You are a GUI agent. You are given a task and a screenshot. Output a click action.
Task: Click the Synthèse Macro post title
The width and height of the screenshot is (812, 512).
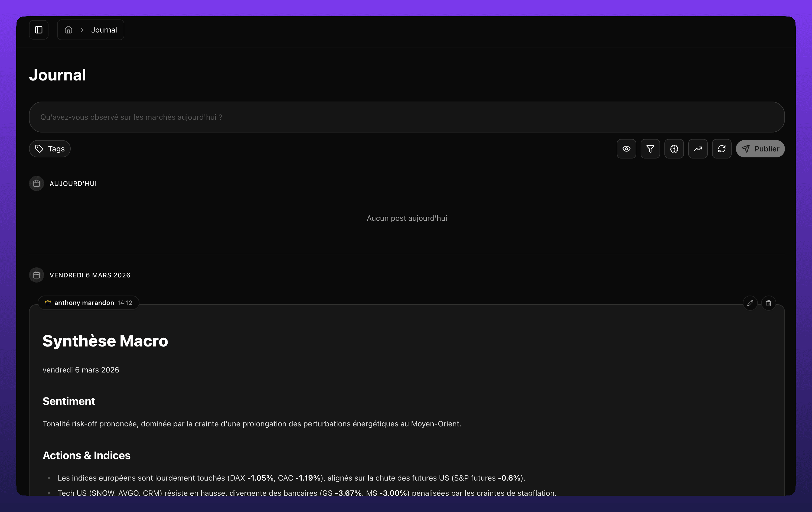click(105, 341)
